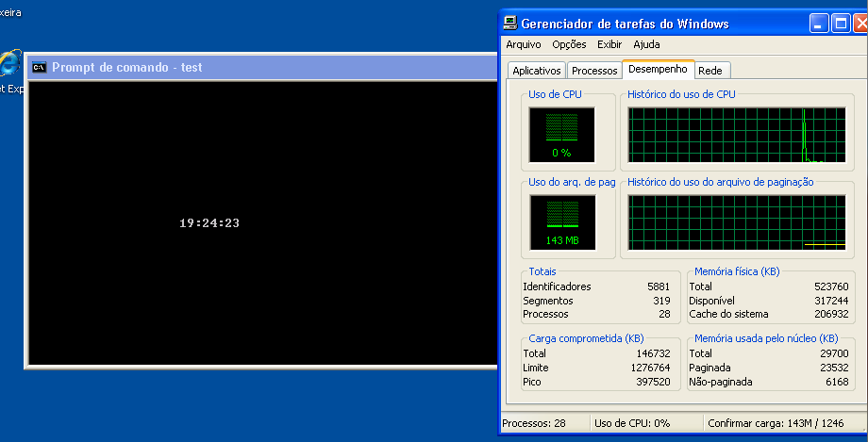Select the Desempenho tab

pos(658,69)
